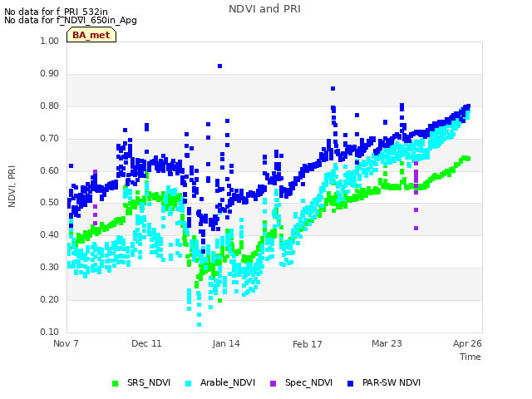Click the 'Mar 23' x-axis tick label
Screen dimensions: 532x399
[x=387, y=343]
